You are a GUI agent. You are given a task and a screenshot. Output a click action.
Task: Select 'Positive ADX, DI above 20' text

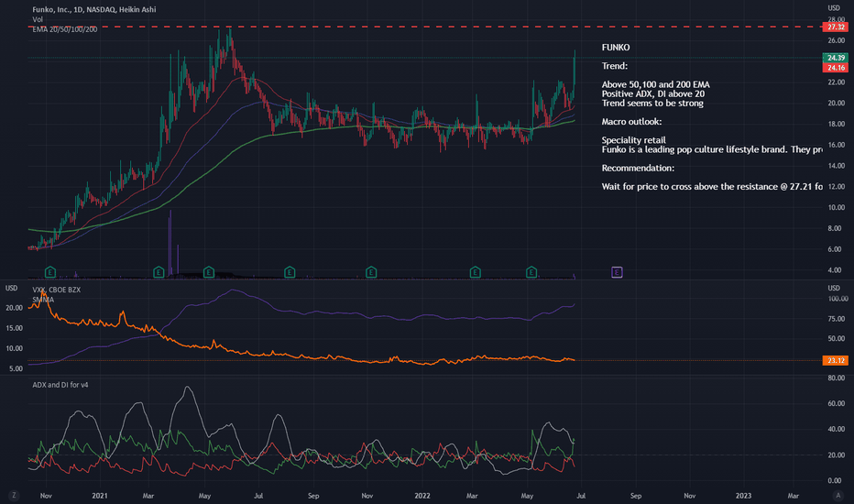pyautogui.click(x=653, y=93)
